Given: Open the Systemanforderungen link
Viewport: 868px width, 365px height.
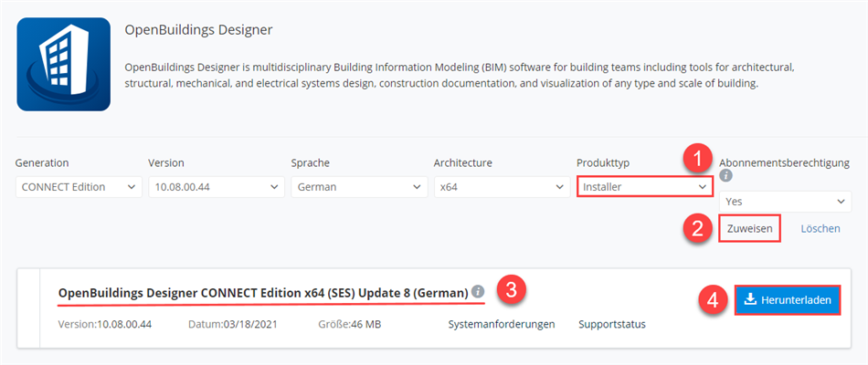Looking at the screenshot, I should point(502,324).
